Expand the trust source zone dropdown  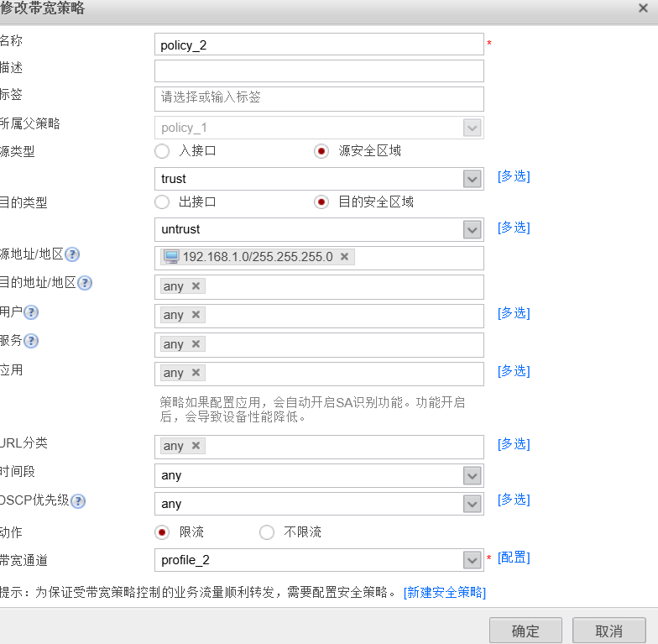(472, 180)
